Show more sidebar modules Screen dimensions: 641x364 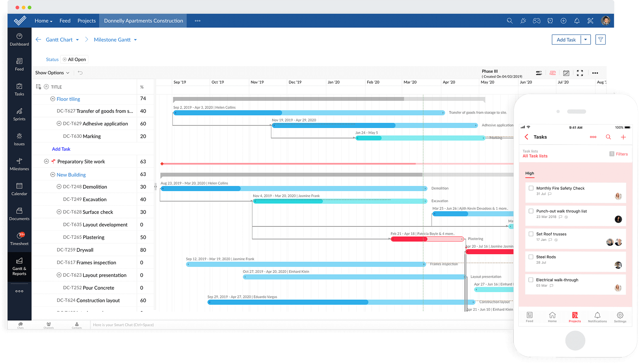pyautogui.click(x=19, y=291)
